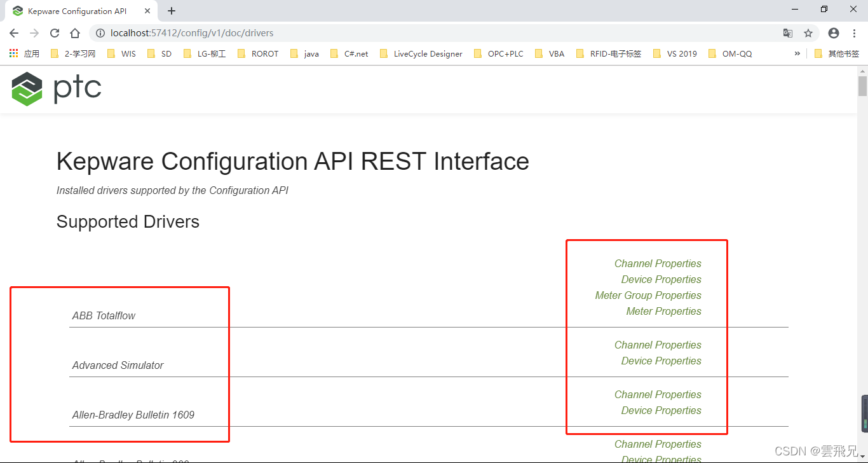
Task: Open the SD bookmark folder
Action: (x=159, y=53)
